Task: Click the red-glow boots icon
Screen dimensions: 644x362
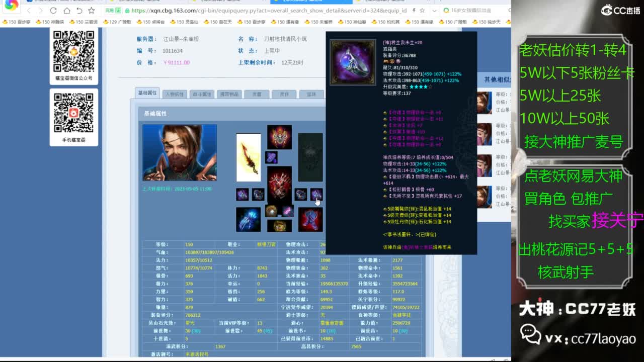Action: pos(310,220)
